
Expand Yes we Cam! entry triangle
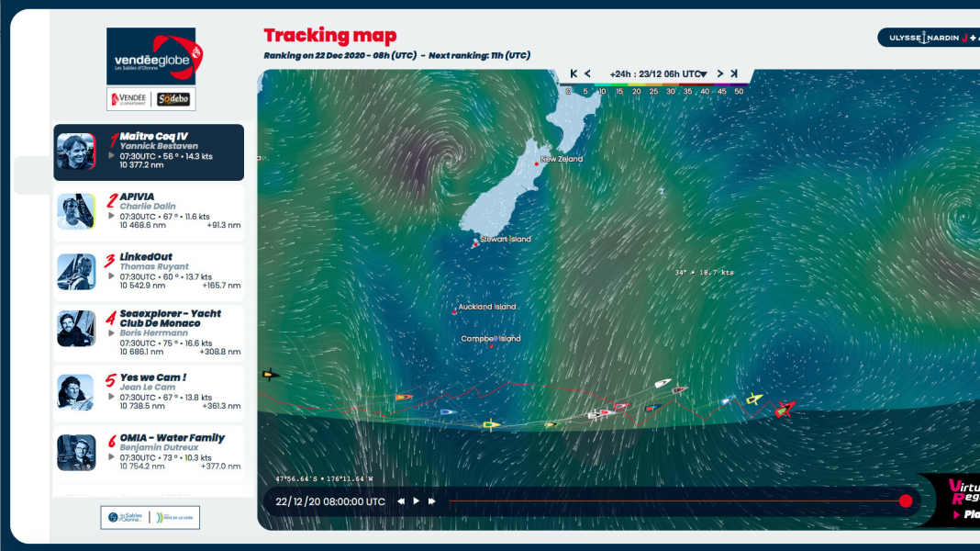click(x=111, y=397)
